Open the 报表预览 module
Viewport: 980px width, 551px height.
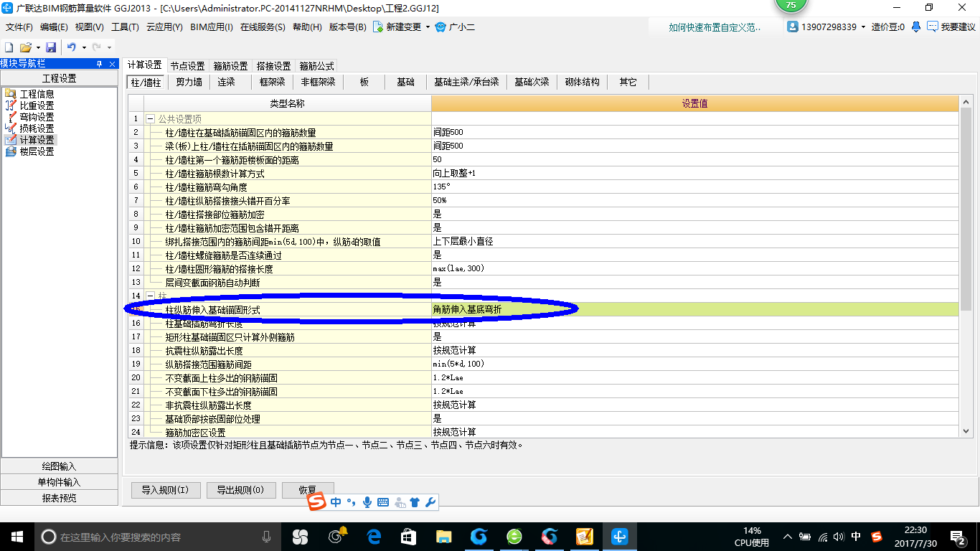pyautogui.click(x=60, y=498)
